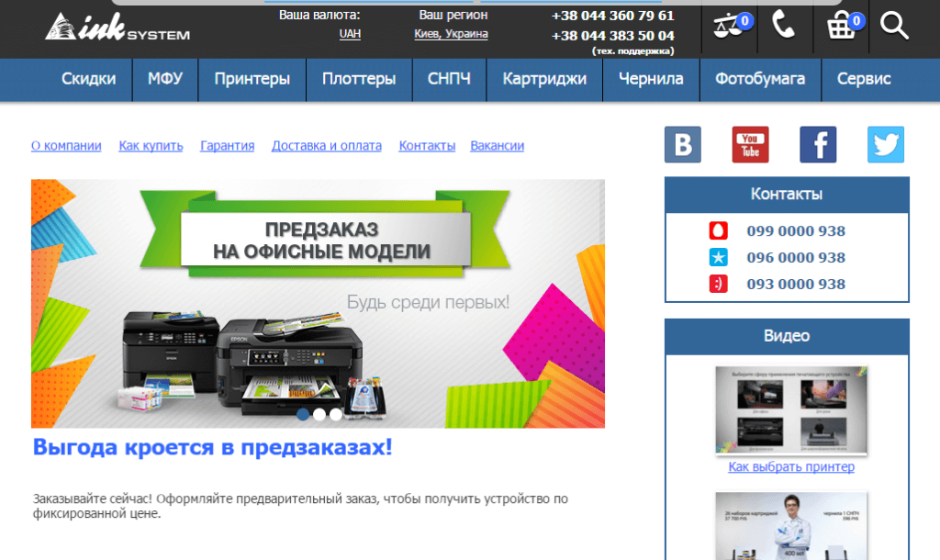Viewport: 940px width, 560px height.
Task: Click the INK System logo
Action: point(117,28)
